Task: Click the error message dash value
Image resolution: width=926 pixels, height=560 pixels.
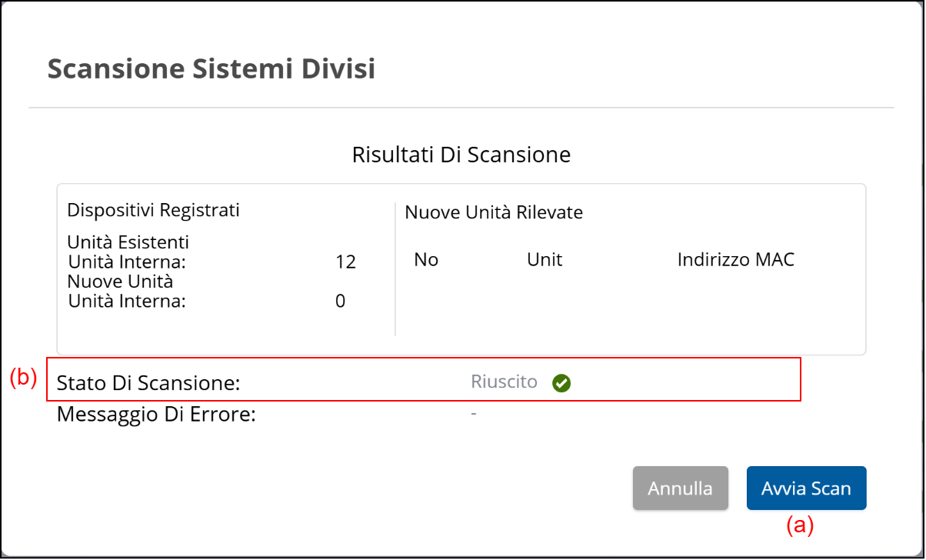Action: (x=474, y=415)
